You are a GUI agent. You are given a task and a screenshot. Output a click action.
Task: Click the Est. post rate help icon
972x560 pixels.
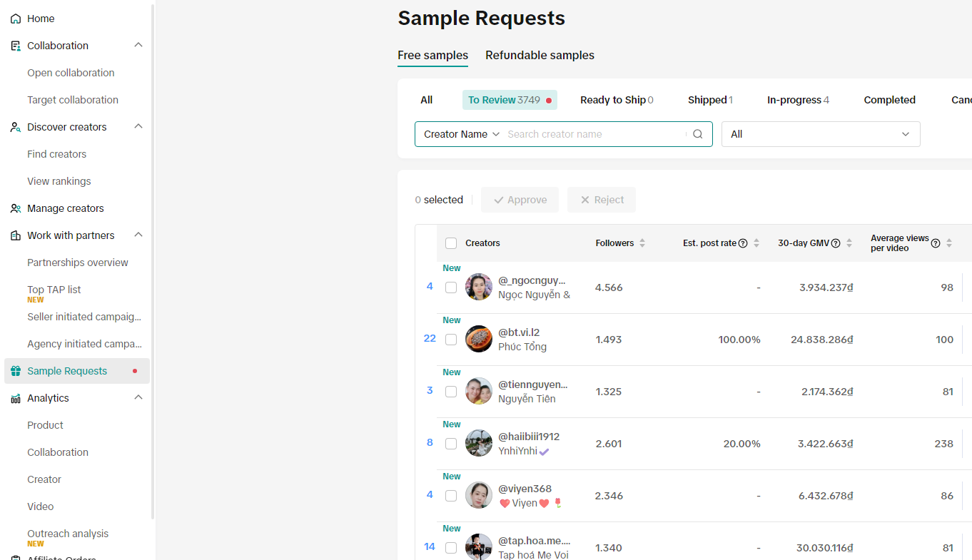743,243
